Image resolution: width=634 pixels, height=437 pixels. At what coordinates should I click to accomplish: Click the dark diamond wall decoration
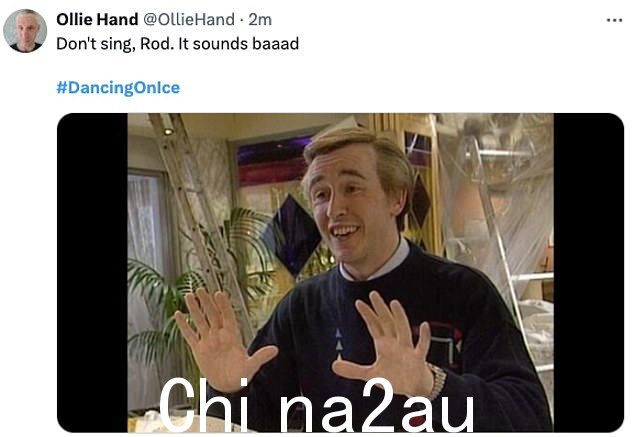[292, 235]
